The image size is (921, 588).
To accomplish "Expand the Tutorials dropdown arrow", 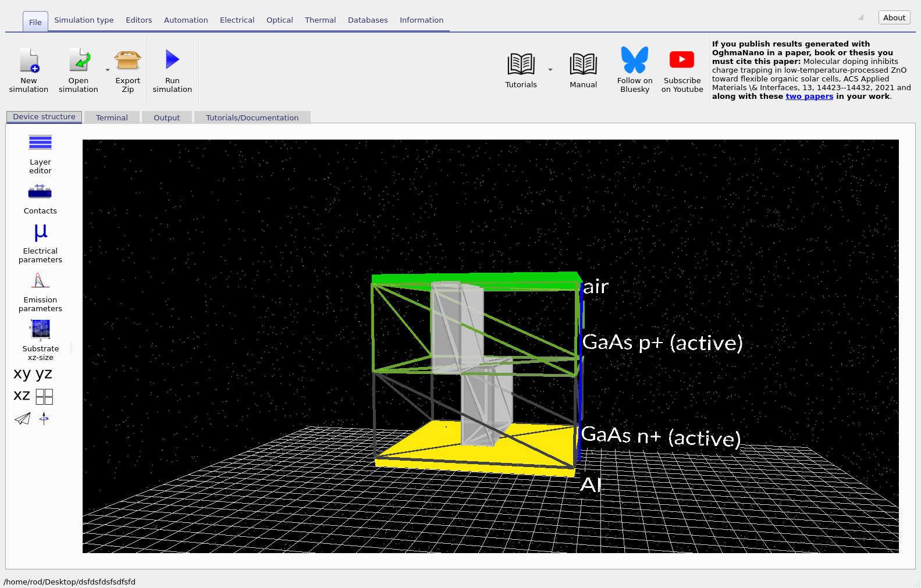I will 550,70.
